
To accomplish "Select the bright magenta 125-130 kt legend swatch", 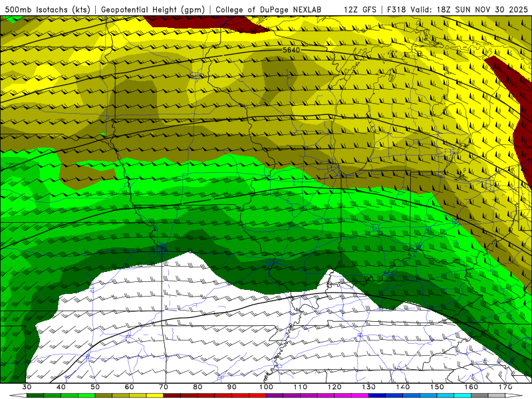I will (360, 396).
